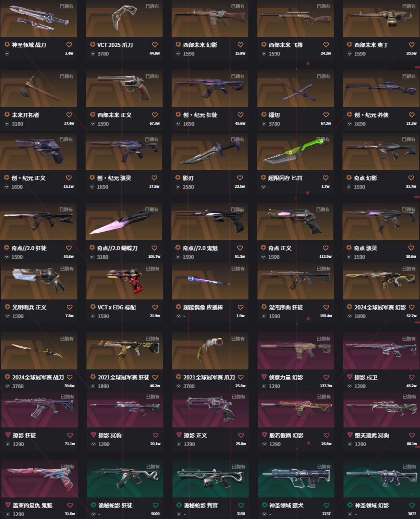Click 已拥有 badge on 堕天遗武 冥驹 card
Image resolution: width=420 pixels, height=519 pixels.
(409, 397)
